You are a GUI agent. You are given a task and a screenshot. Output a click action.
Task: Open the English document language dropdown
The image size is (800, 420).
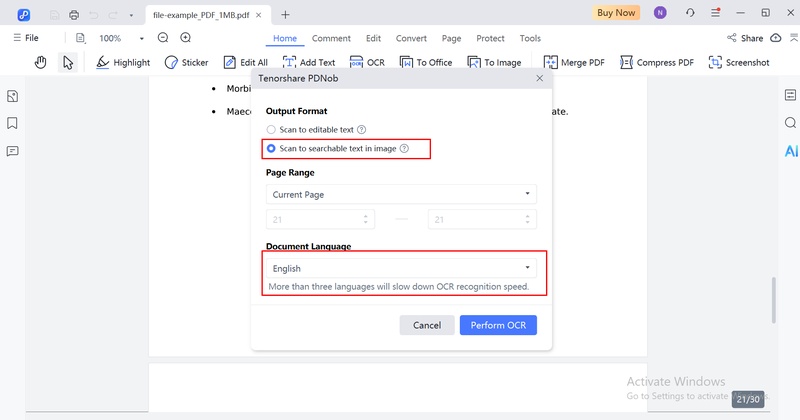pos(401,268)
